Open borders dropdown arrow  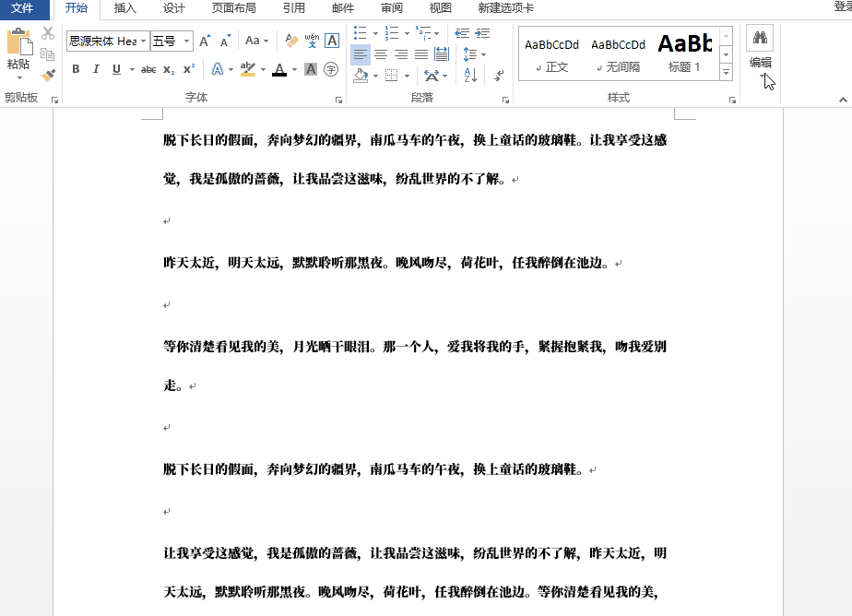pos(407,76)
